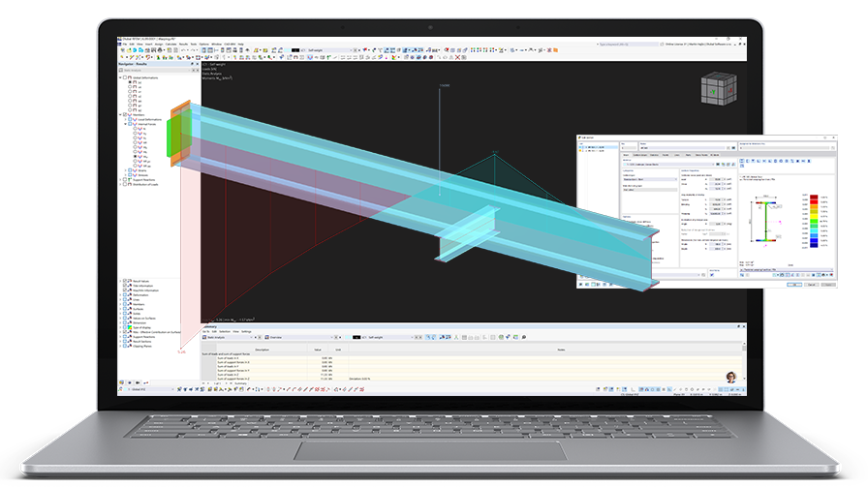Toggle the Support Reactions checkbox in upper tree

[125, 180]
